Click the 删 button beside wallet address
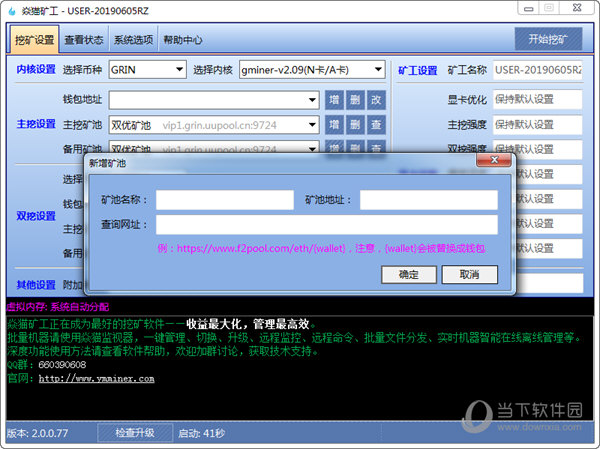The height and width of the screenshot is (449, 600). (x=356, y=100)
